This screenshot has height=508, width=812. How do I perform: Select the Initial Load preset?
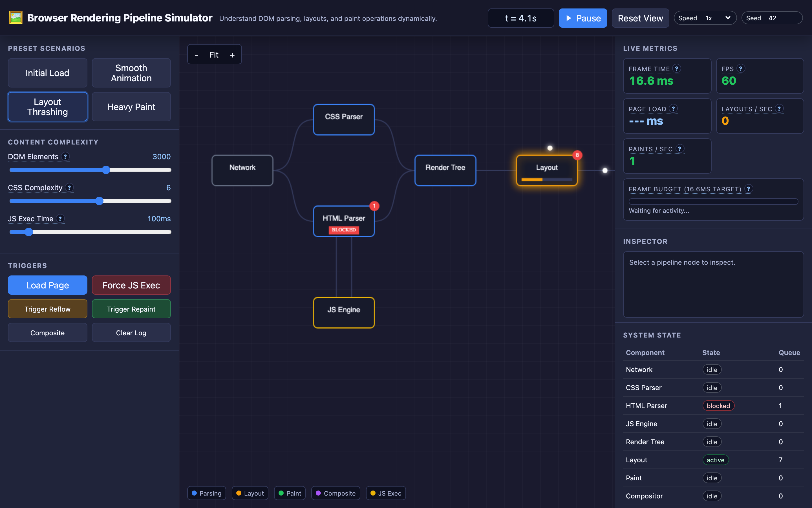[x=48, y=73]
